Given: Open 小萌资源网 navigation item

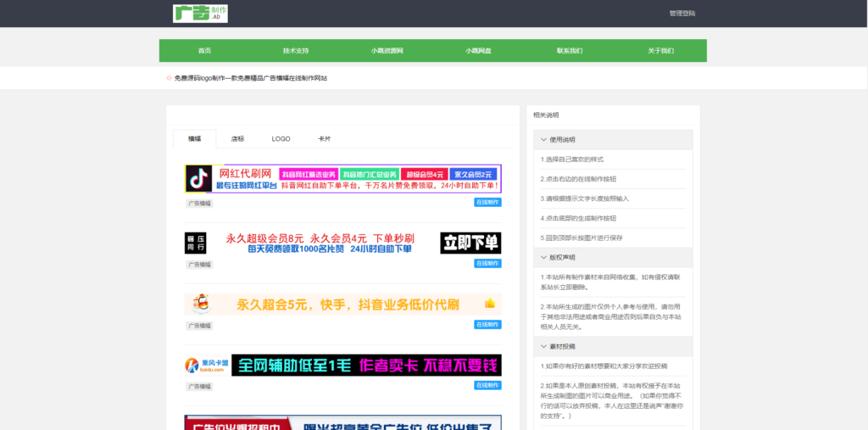Looking at the screenshot, I should coord(387,51).
